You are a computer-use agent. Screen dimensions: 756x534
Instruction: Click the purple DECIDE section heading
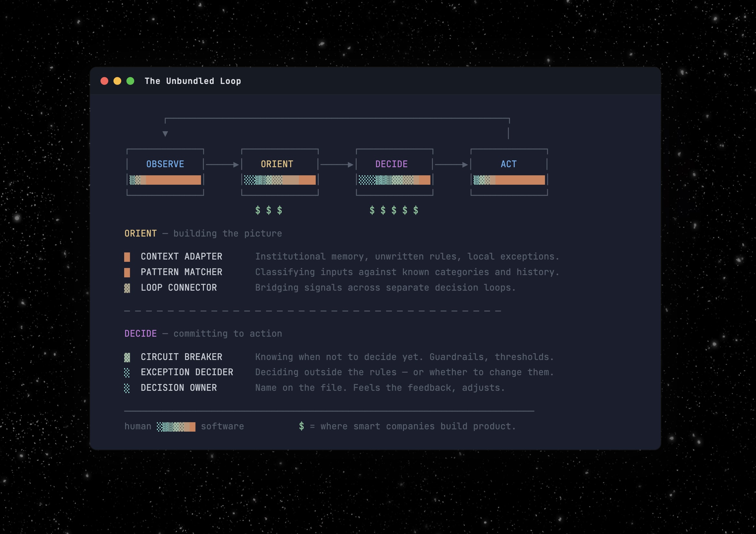click(x=141, y=334)
